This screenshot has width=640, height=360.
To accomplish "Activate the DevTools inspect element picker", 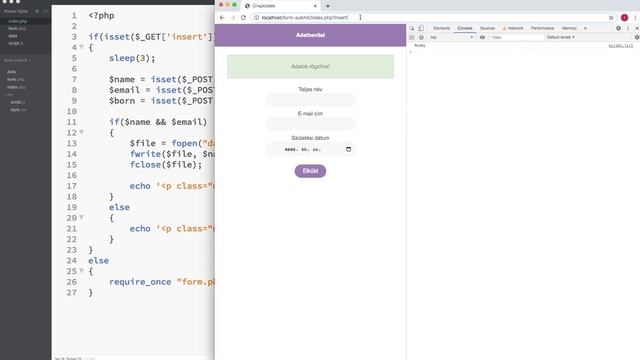I will (x=412, y=28).
